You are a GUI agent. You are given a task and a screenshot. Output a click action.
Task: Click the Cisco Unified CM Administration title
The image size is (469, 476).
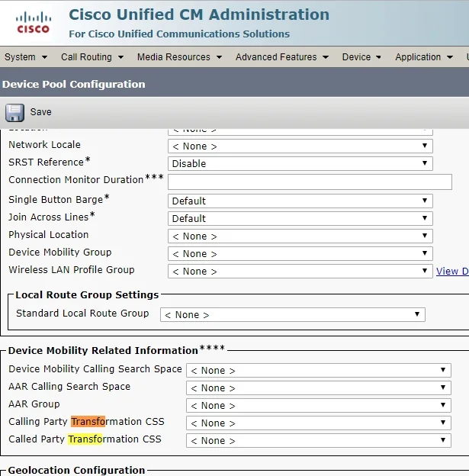(x=199, y=14)
